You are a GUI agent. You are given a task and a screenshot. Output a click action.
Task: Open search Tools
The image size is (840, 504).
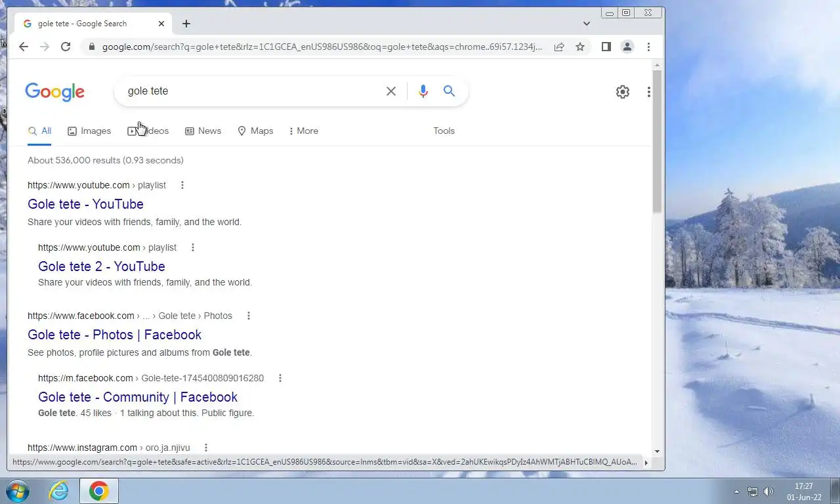[x=444, y=131]
